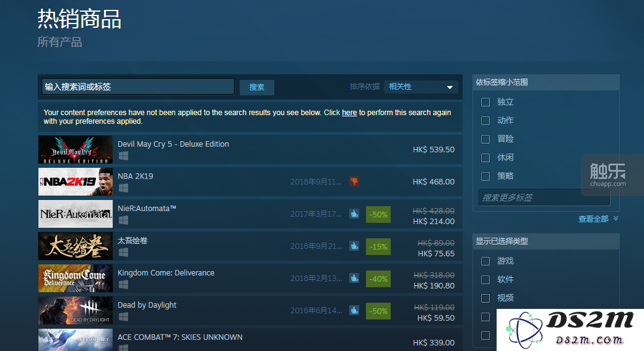Check the 休闲 tag checkbox
This screenshot has height=351, width=644.
coord(485,158)
